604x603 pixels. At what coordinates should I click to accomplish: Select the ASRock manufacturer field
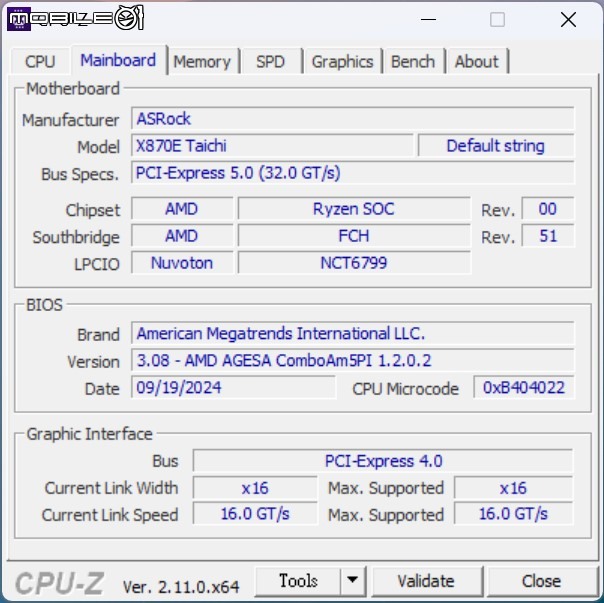click(352, 119)
